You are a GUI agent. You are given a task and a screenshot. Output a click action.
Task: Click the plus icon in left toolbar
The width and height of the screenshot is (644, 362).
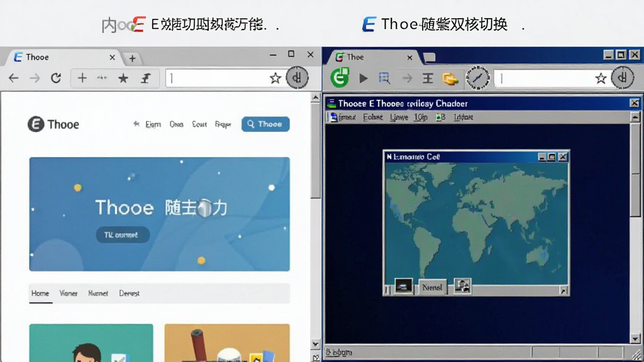click(82, 78)
